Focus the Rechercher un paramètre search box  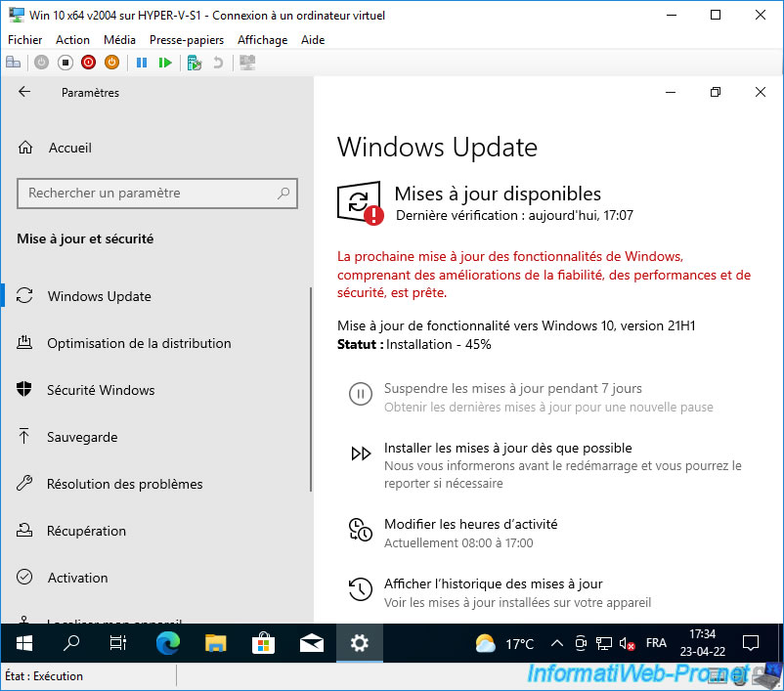coord(157,193)
